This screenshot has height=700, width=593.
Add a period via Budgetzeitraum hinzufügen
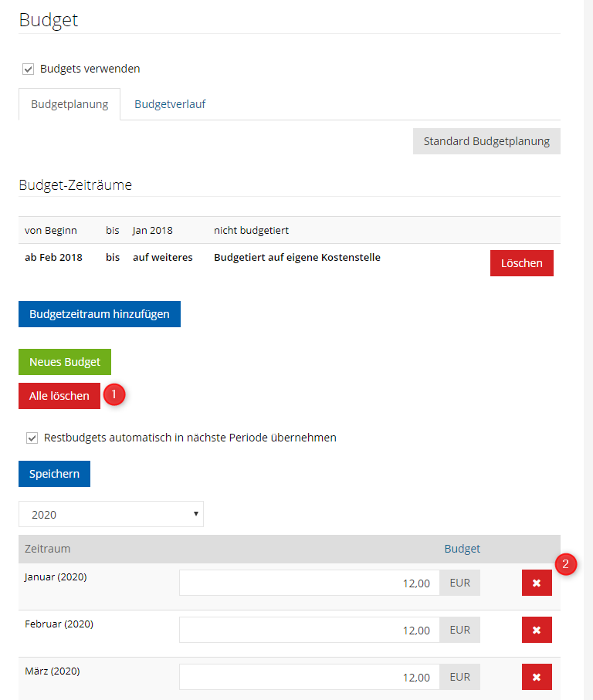(100, 314)
